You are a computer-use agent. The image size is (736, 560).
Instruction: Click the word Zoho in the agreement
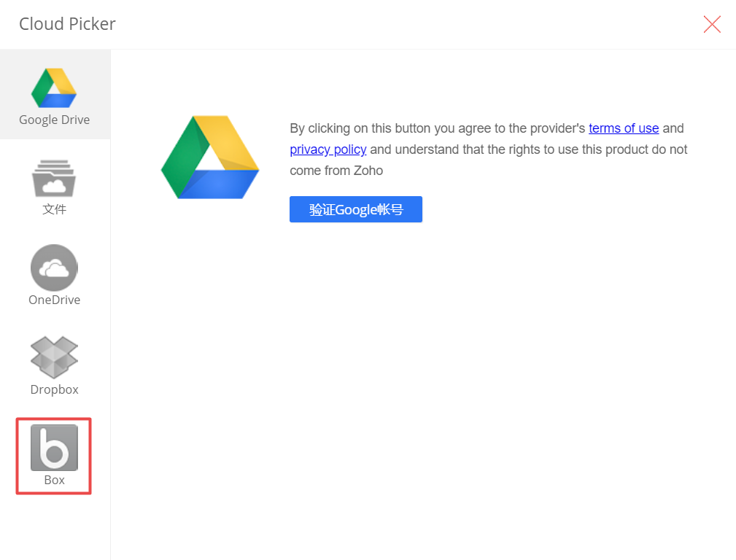(x=368, y=171)
